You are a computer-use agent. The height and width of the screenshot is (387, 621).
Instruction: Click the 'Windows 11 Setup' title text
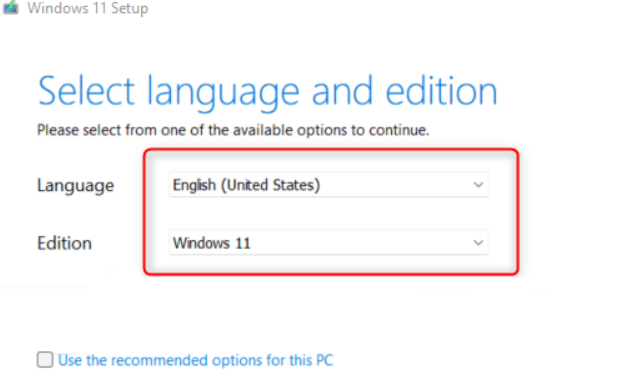(88, 8)
